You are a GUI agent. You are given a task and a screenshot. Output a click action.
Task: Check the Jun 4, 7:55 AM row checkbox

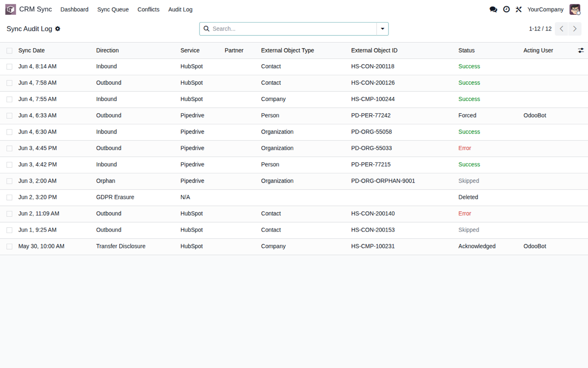pos(9,99)
